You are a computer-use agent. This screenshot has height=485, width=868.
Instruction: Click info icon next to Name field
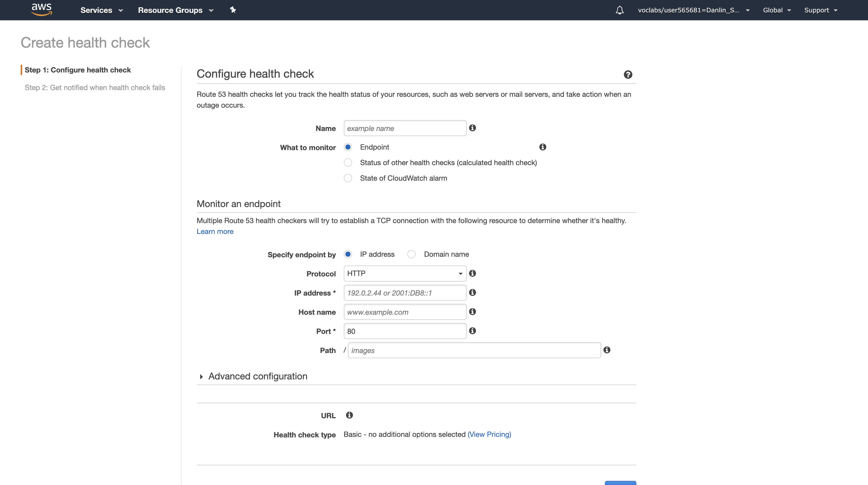[x=473, y=128]
